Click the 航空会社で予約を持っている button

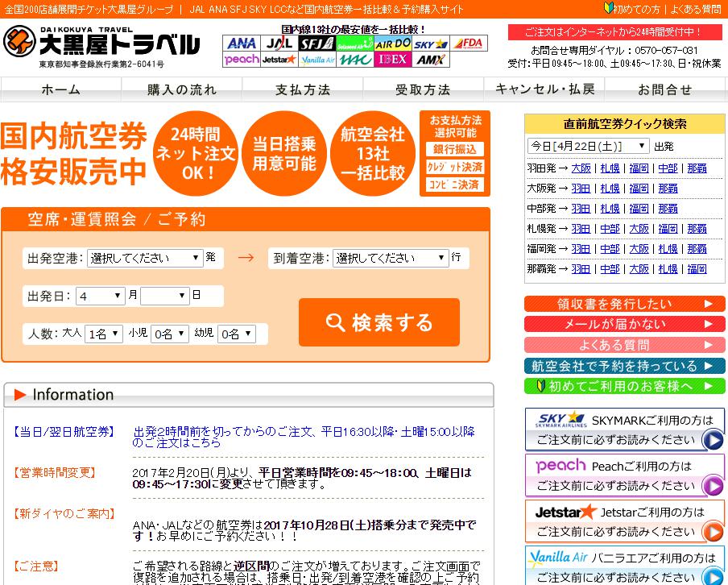tap(624, 366)
